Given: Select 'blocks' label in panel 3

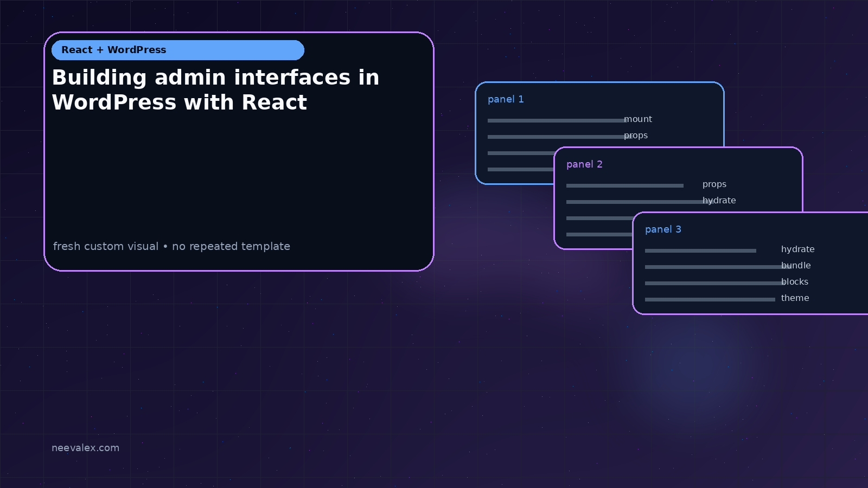Looking at the screenshot, I should point(795,282).
